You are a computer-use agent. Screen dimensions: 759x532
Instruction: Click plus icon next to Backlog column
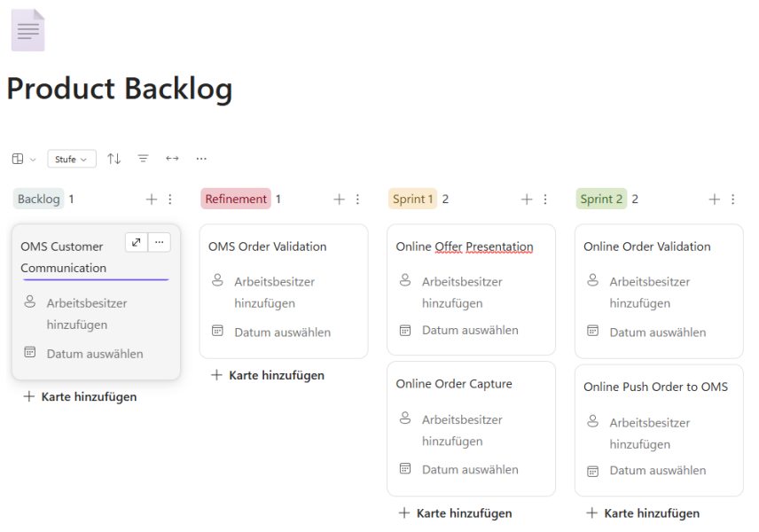click(x=152, y=199)
